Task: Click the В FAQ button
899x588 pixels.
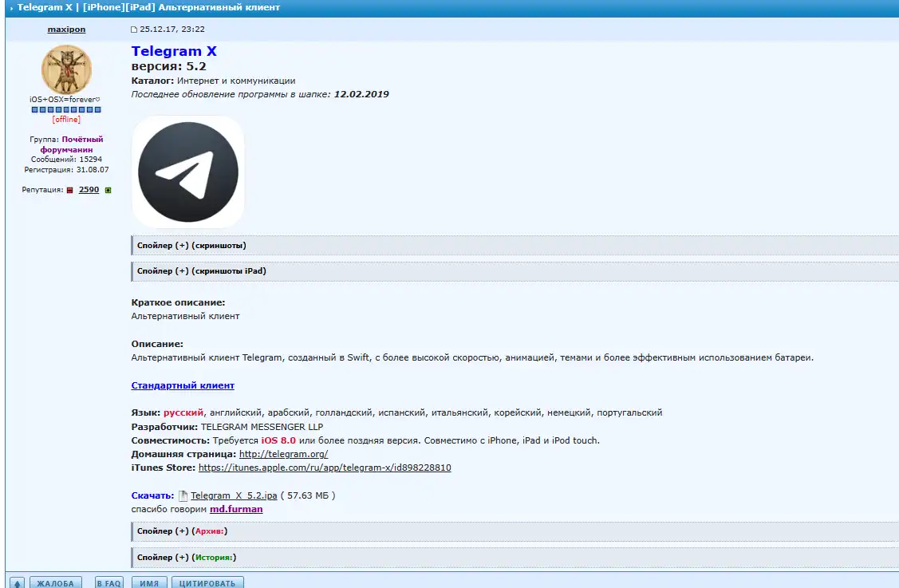Action: point(109,583)
